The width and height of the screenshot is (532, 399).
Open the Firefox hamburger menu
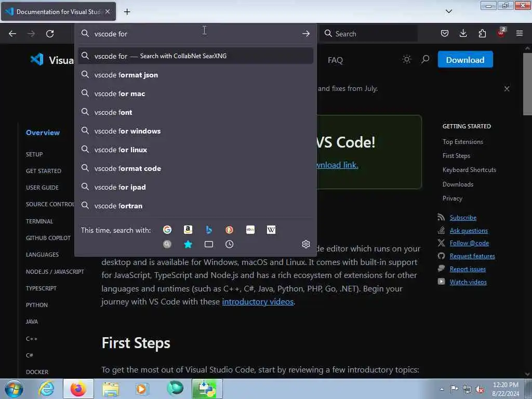click(520, 33)
